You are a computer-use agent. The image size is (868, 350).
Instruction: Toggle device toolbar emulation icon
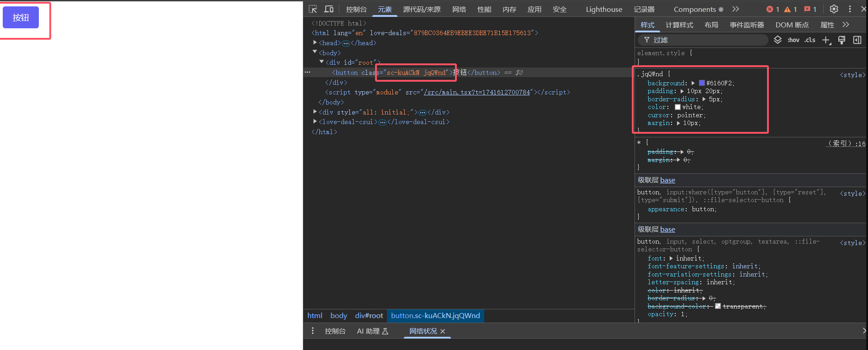click(329, 9)
